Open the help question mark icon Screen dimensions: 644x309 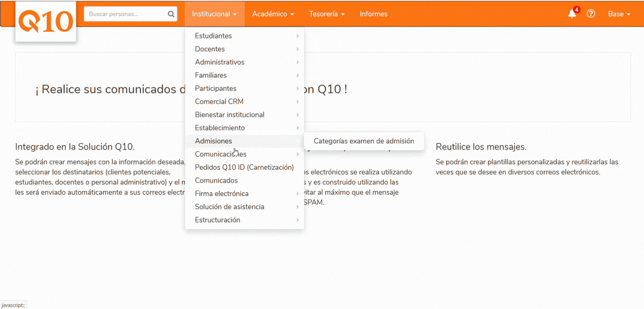tap(591, 14)
